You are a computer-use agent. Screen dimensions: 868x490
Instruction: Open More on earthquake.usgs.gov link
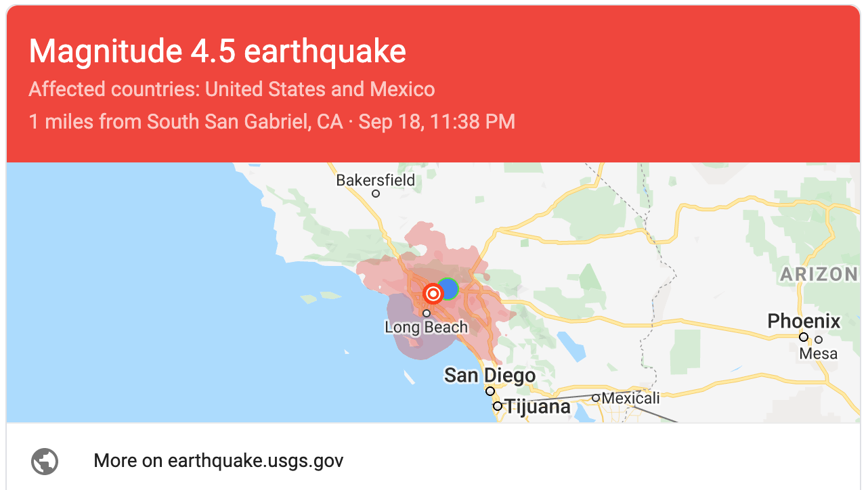(x=219, y=461)
